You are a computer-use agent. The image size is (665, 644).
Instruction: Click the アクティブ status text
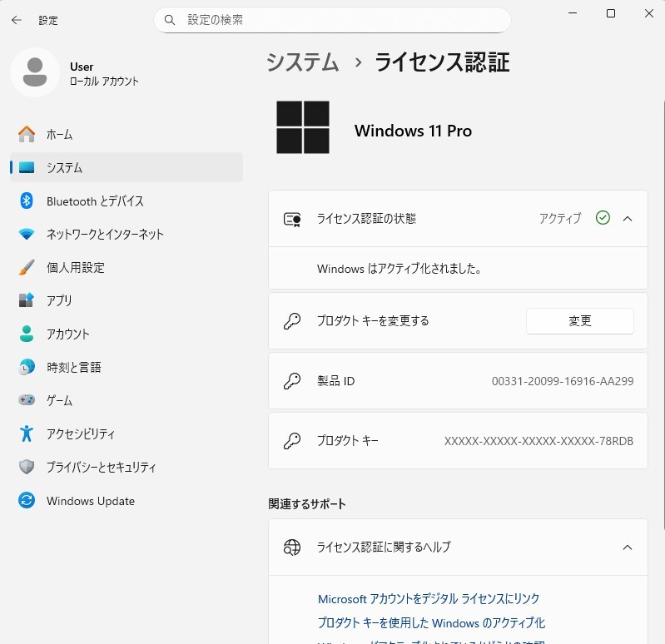coord(560,218)
